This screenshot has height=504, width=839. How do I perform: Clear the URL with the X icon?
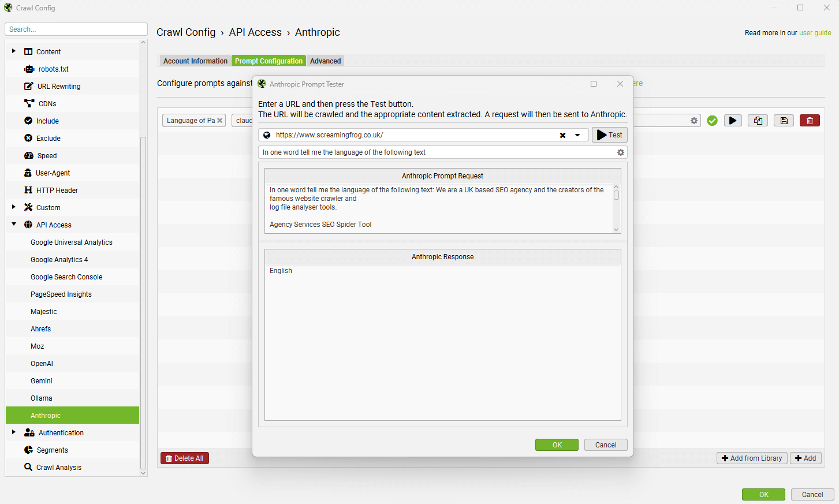(x=562, y=135)
